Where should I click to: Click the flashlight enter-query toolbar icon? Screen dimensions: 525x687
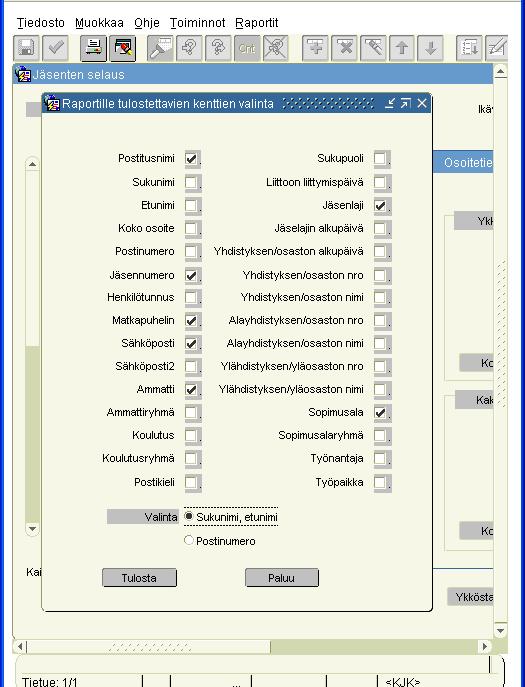tap(160, 47)
